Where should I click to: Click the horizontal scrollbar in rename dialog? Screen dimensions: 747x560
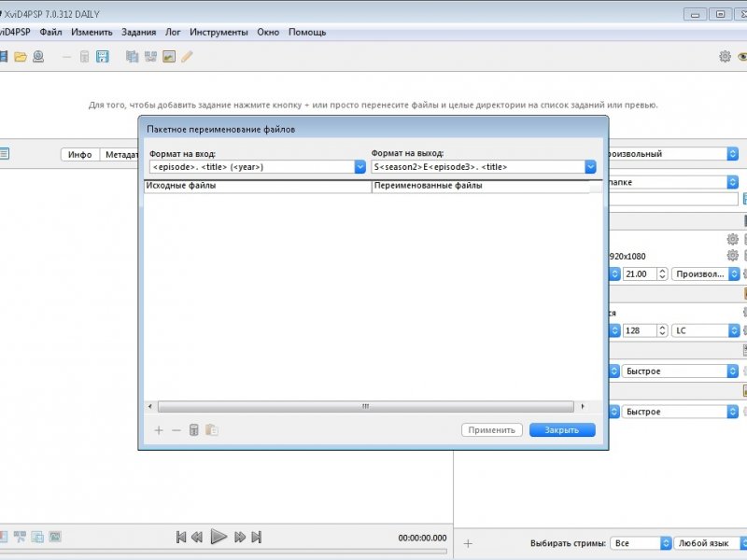366,406
